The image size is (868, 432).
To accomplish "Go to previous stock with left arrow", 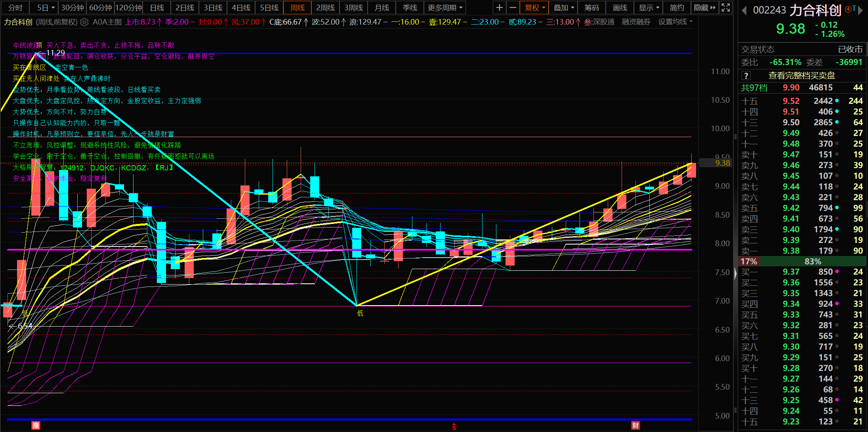I will pos(744,10).
